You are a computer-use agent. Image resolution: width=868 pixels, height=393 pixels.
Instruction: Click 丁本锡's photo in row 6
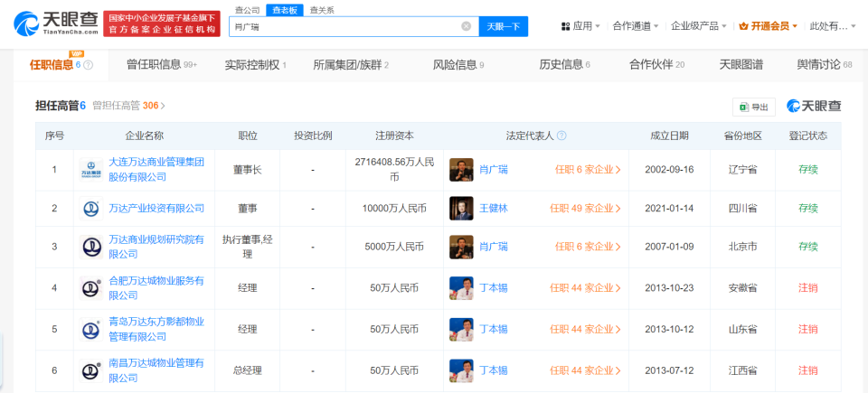[x=461, y=370]
